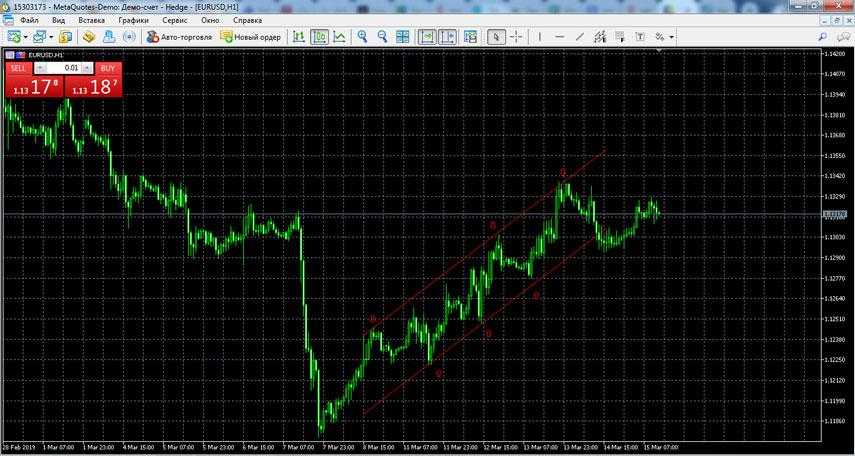Click the zoom out magnifier icon

pos(382,37)
